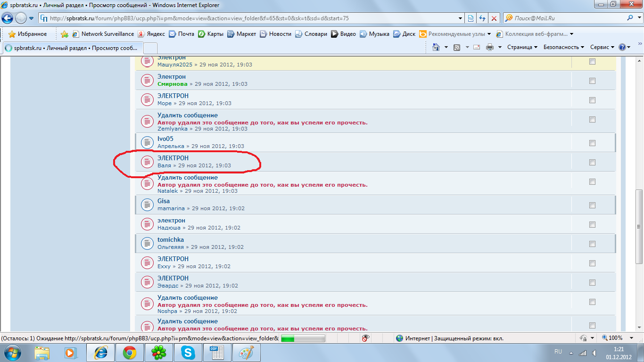Open ICQ flower icon in taskbar
The width and height of the screenshot is (644, 362).
coord(159,352)
